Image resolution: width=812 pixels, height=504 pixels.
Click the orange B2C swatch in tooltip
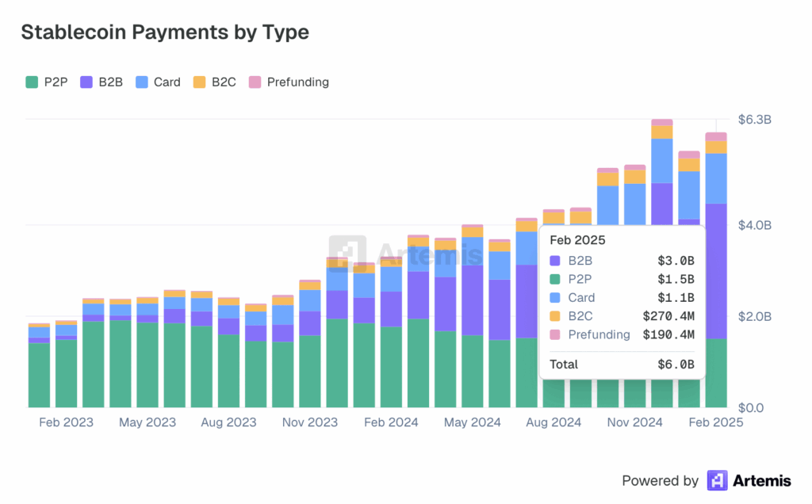coord(553,316)
